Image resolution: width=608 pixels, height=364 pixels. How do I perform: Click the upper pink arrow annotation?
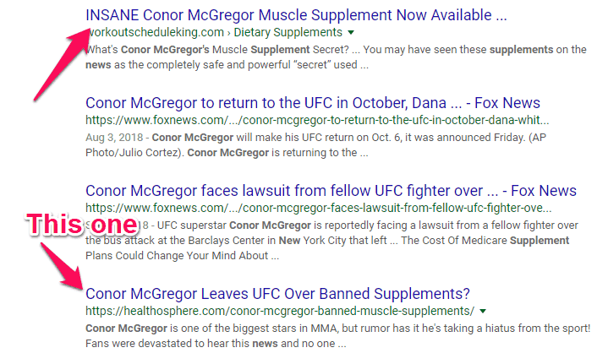[62, 64]
